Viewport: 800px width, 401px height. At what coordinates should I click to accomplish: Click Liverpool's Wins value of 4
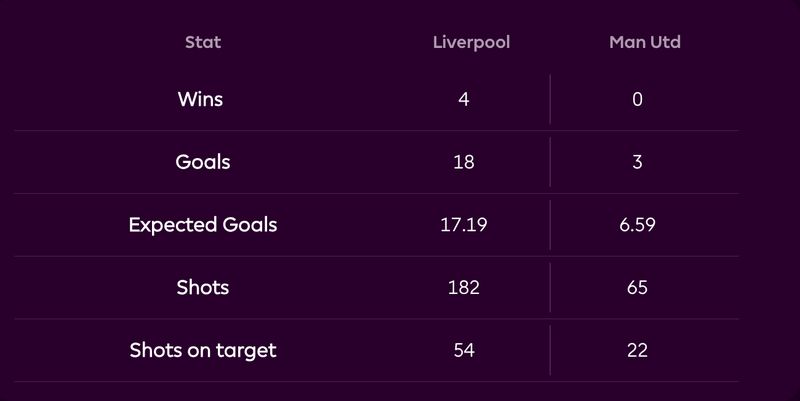click(464, 99)
